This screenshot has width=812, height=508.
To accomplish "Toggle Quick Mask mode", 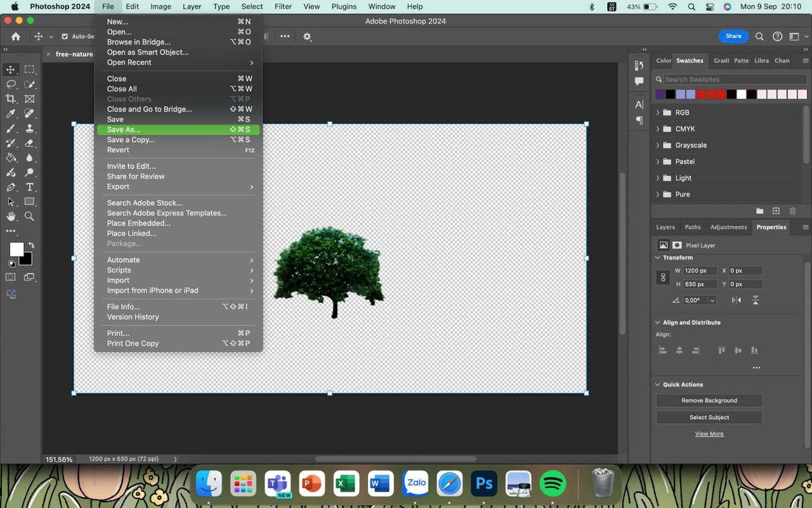I will 11,277.
